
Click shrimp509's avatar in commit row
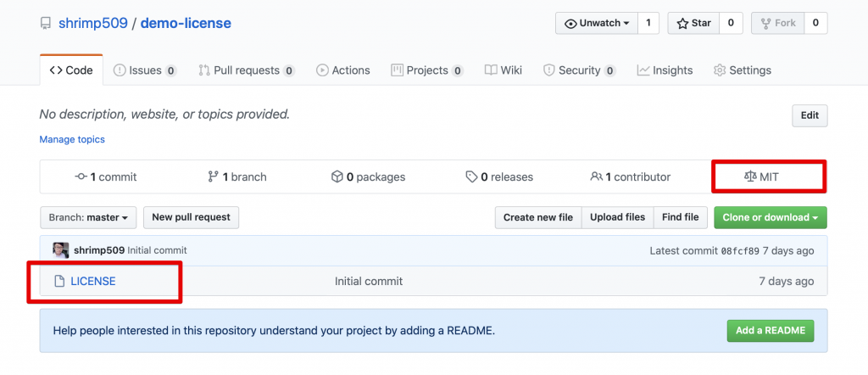[x=60, y=250]
